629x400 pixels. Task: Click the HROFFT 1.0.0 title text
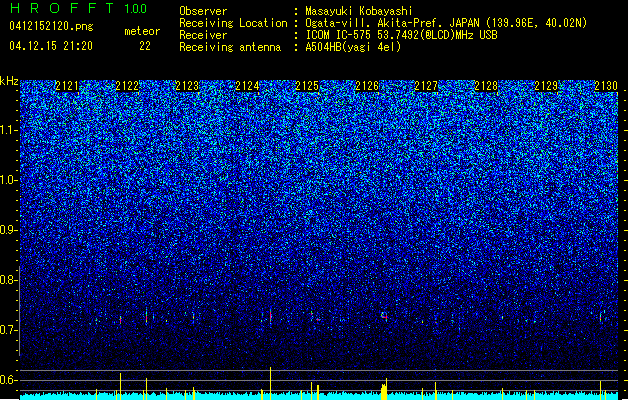(78, 8)
